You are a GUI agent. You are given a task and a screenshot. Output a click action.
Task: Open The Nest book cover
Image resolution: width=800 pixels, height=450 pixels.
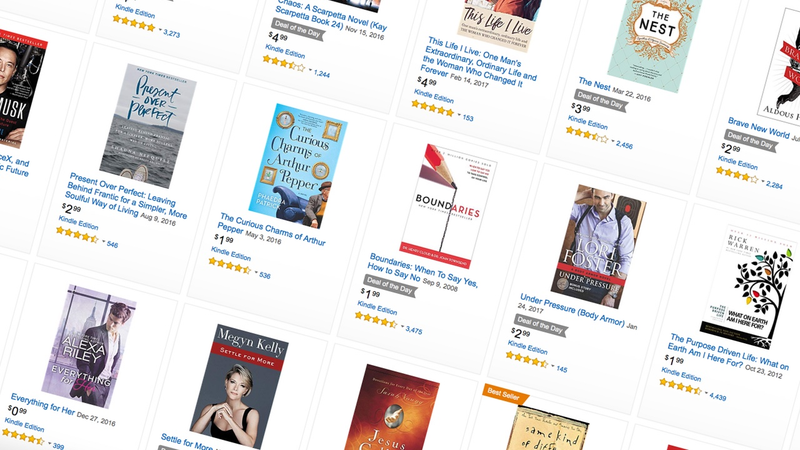655,41
